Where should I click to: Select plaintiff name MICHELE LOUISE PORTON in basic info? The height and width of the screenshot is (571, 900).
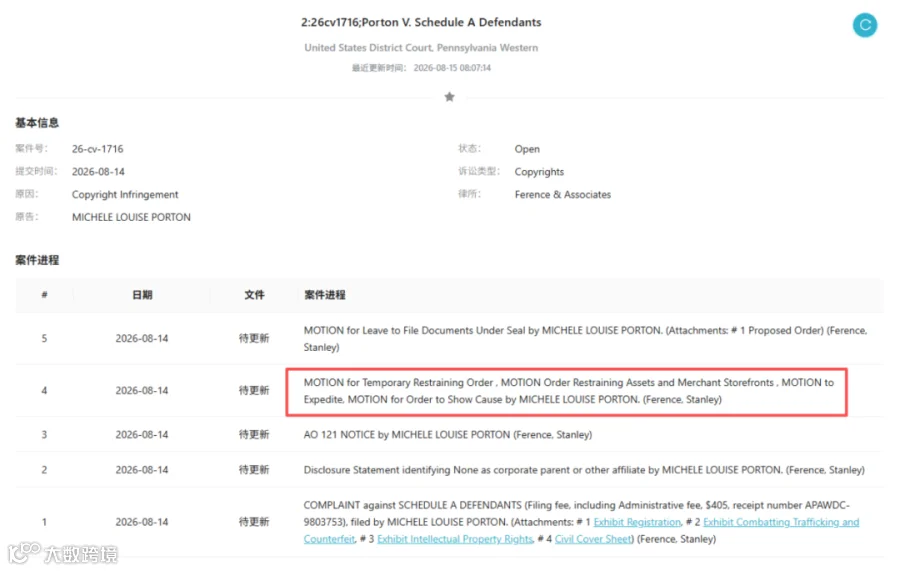click(x=131, y=217)
